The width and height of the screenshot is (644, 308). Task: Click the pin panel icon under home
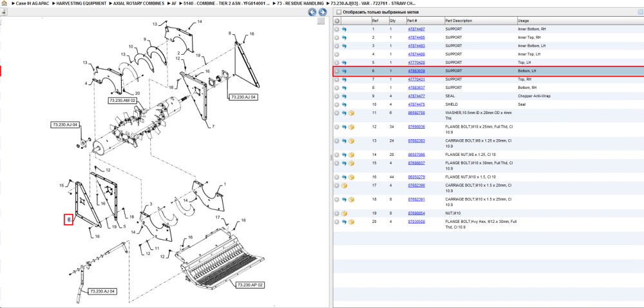point(4,12)
